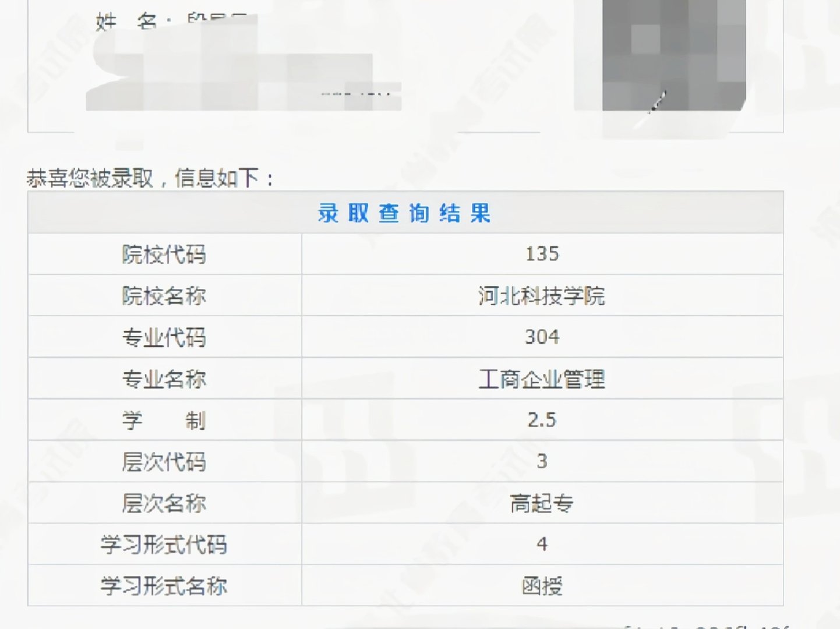Click the major code value 304
This screenshot has width=840, height=629.
pyautogui.click(x=542, y=337)
